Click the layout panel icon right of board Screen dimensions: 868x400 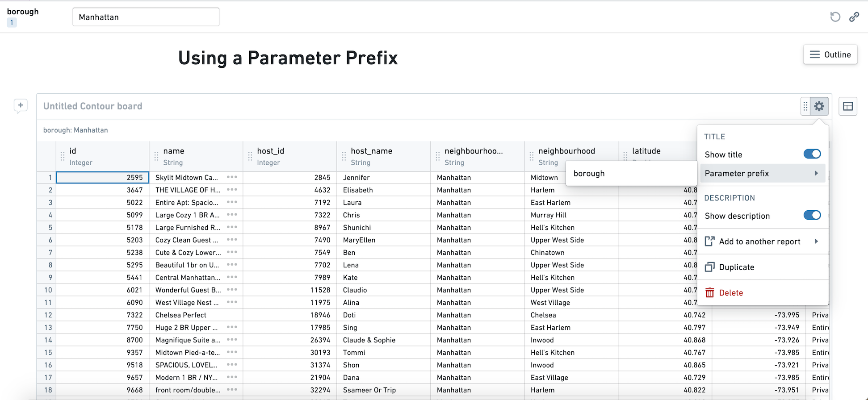848,106
